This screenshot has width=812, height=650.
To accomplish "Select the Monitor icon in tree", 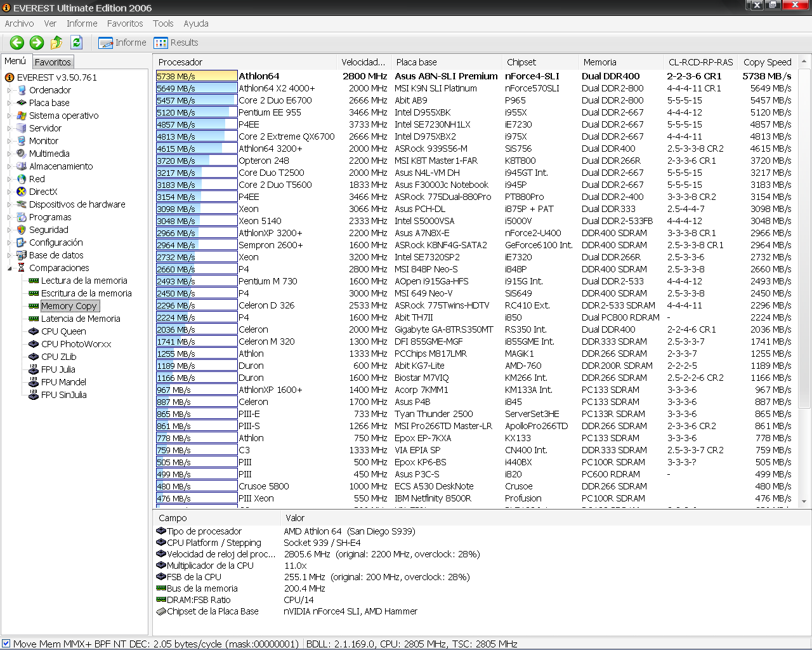I will point(22,141).
